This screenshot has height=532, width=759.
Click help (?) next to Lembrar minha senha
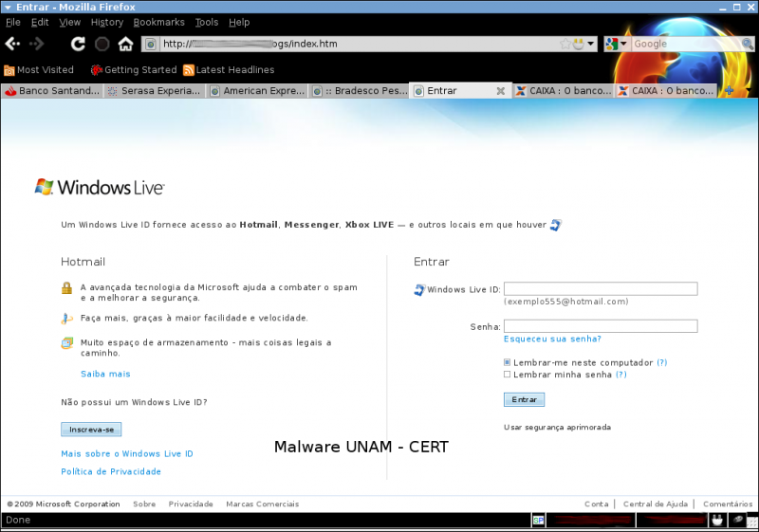click(x=621, y=375)
